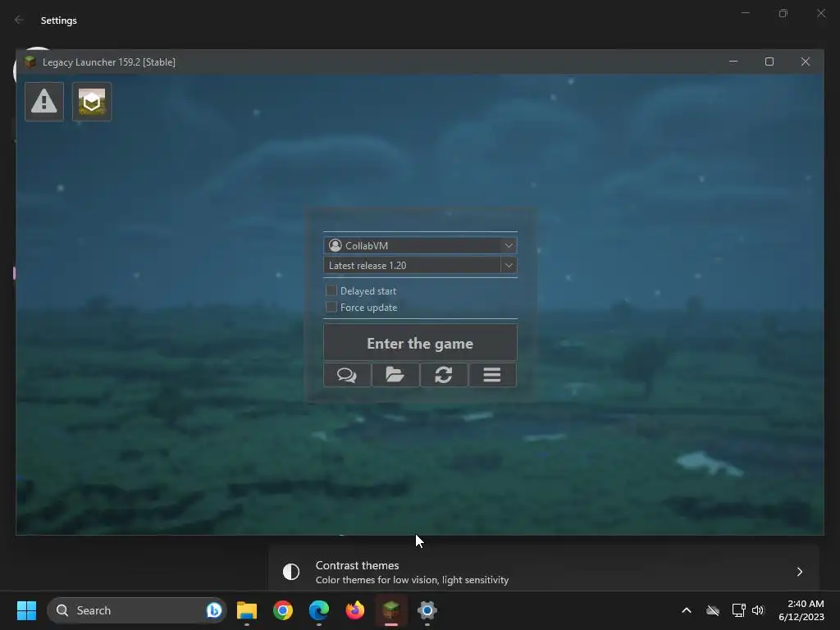Click the OneDrive cloud tray icon
This screenshot has width=840, height=630.
[713, 610]
